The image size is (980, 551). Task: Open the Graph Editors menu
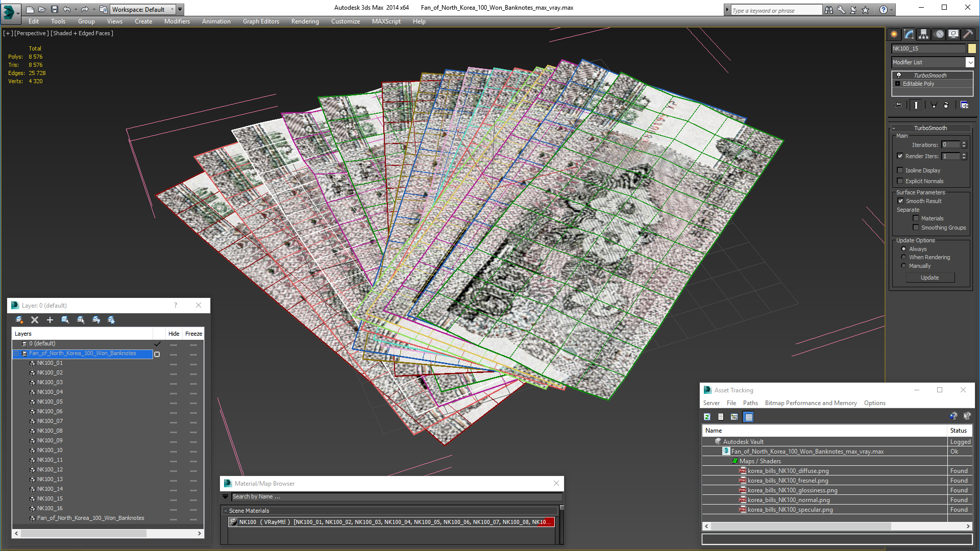click(261, 21)
